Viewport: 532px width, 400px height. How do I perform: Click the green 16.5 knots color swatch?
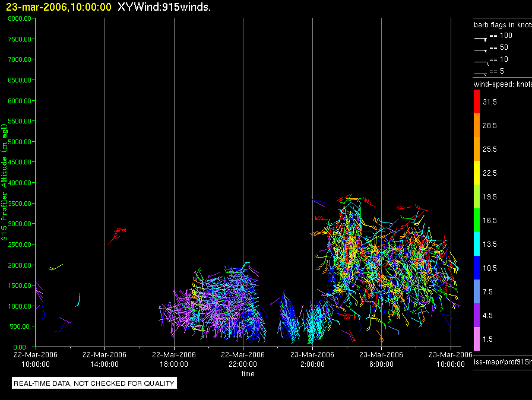[477, 220]
